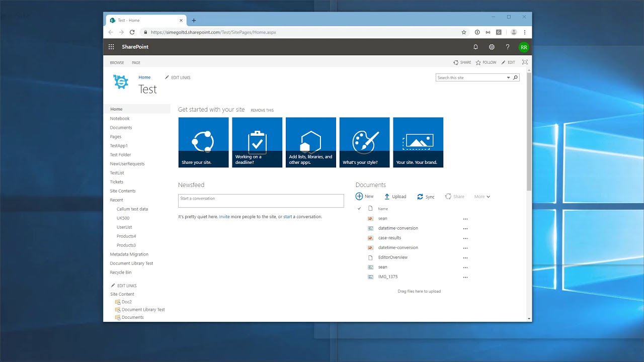Select Home in left navigation
Image resolution: width=644 pixels, height=362 pixels.
137,109
